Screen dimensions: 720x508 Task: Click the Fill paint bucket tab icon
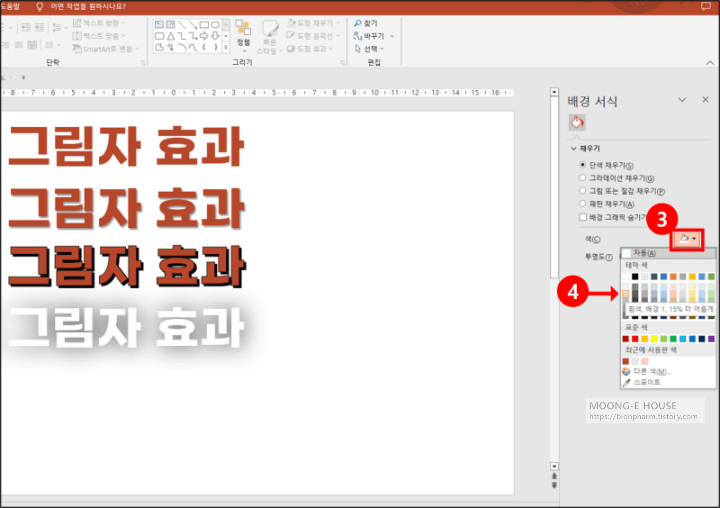point(577,123)
